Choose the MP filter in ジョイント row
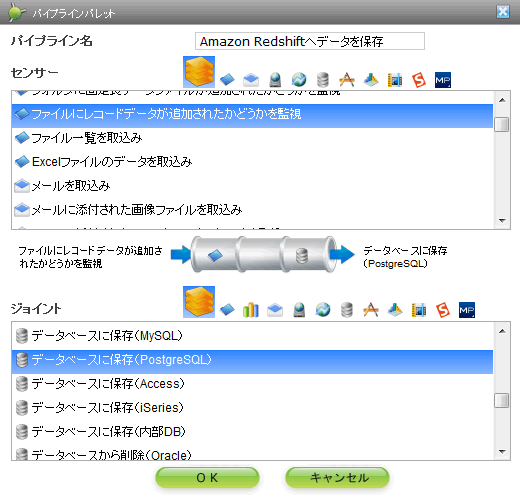 (467, 310)
